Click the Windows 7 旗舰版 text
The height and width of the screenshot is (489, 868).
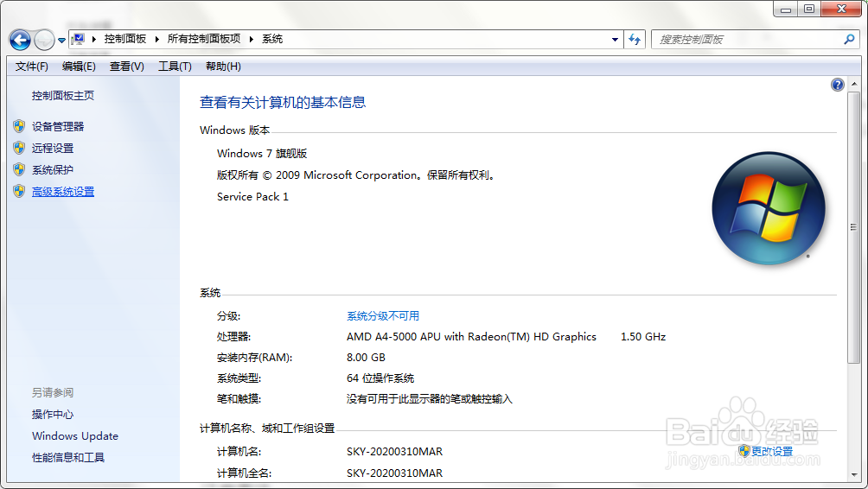(x=262, y=153)
